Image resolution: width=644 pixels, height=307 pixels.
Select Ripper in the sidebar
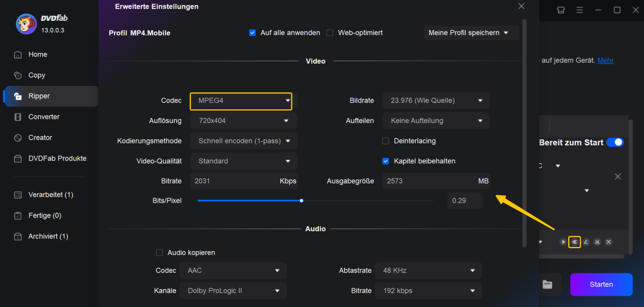pyautogui.click(x=39, y=96)
